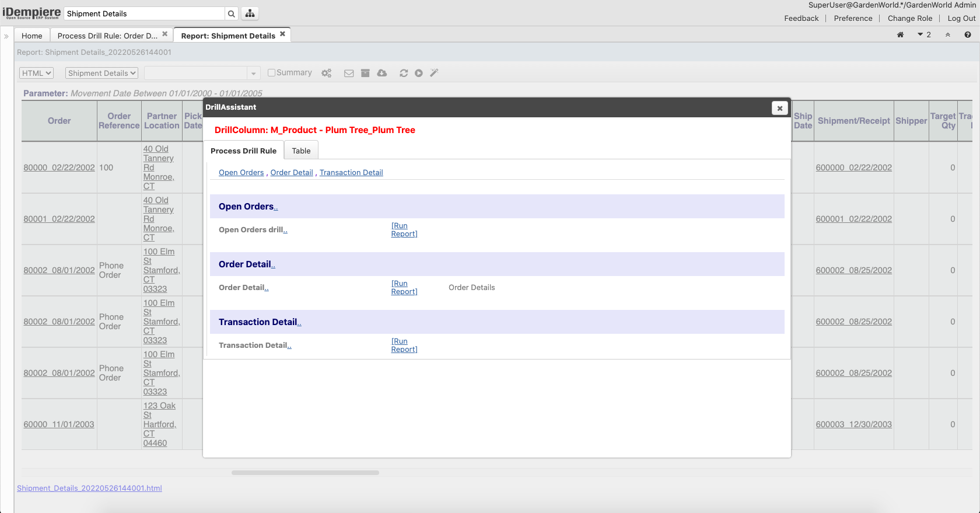The width and height of the screenshot is (980, 513).
Task: Run Report for Open Orders drill
Action: pos(404,229)
